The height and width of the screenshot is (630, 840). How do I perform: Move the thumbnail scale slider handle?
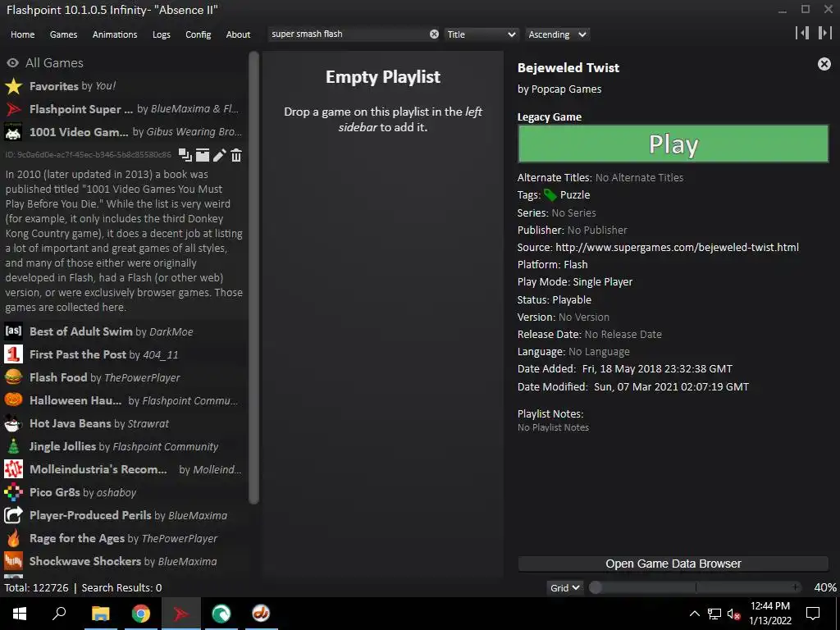[596, 587]
